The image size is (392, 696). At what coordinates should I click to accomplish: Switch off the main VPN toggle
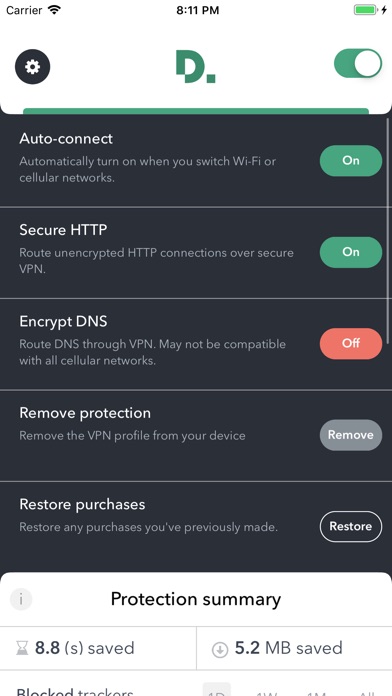[x=358, y=63]
